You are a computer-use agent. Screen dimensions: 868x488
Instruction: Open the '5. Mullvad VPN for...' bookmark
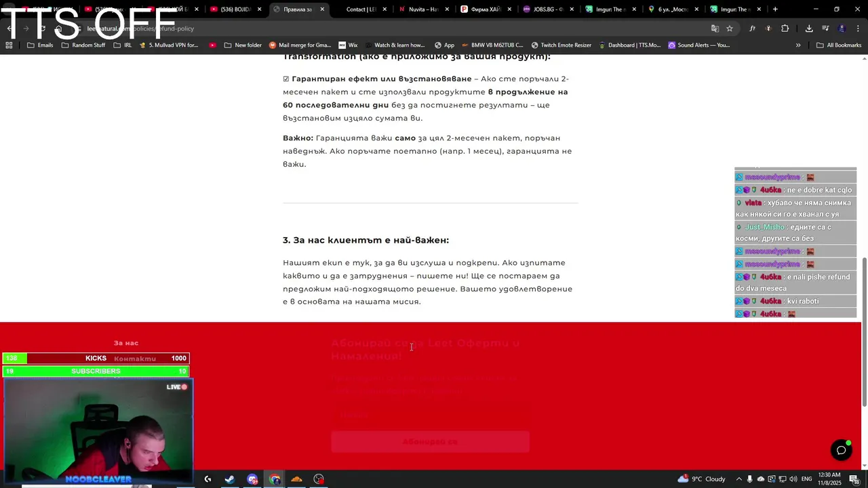point(168,45)
